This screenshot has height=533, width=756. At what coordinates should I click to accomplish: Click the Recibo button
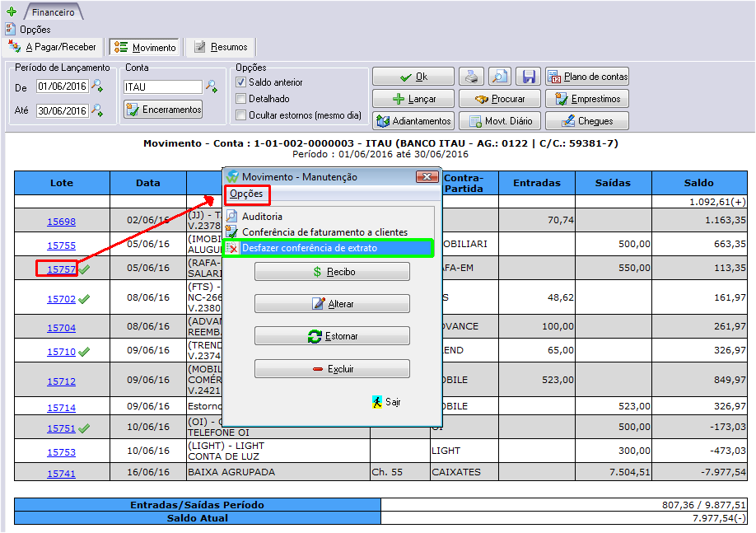(x=332, y=272)
